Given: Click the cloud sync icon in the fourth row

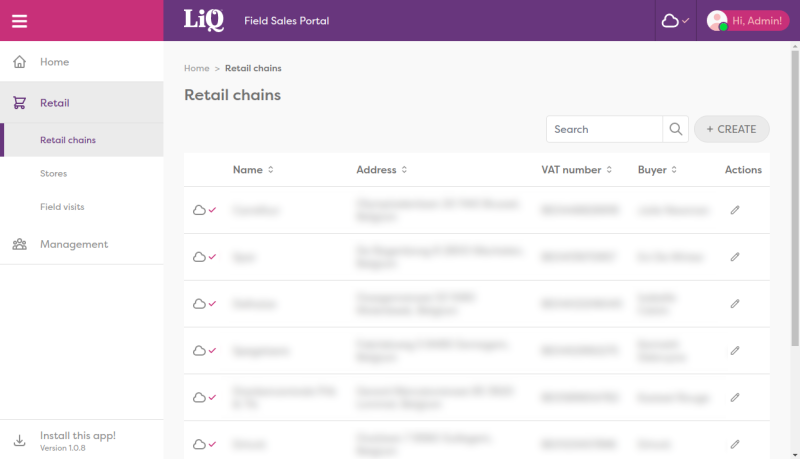Looking at the screenshot, I should pyautogui.click(x=200, y=350).
